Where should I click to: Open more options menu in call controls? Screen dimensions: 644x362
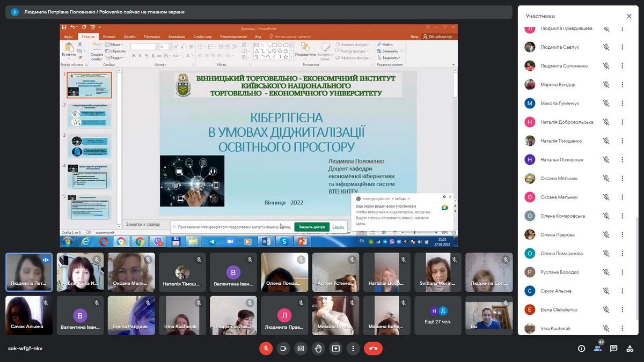[x=353, y=349]
